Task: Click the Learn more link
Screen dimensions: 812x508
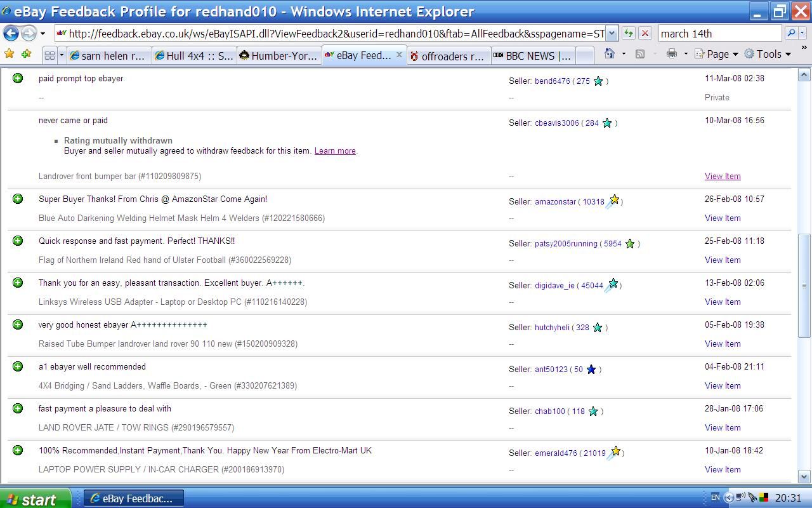Action: [x=335, y=151]
